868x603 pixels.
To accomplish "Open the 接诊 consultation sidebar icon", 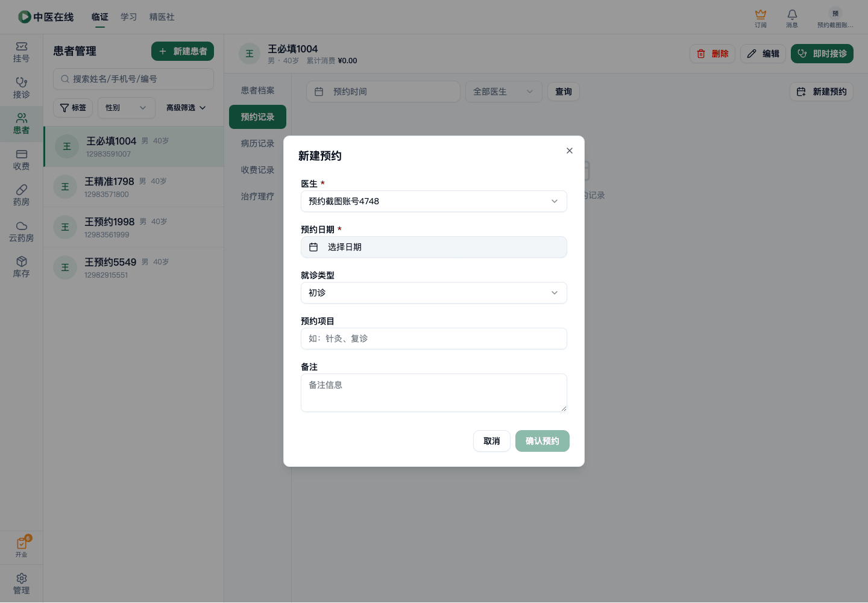I will pos(22,88).
